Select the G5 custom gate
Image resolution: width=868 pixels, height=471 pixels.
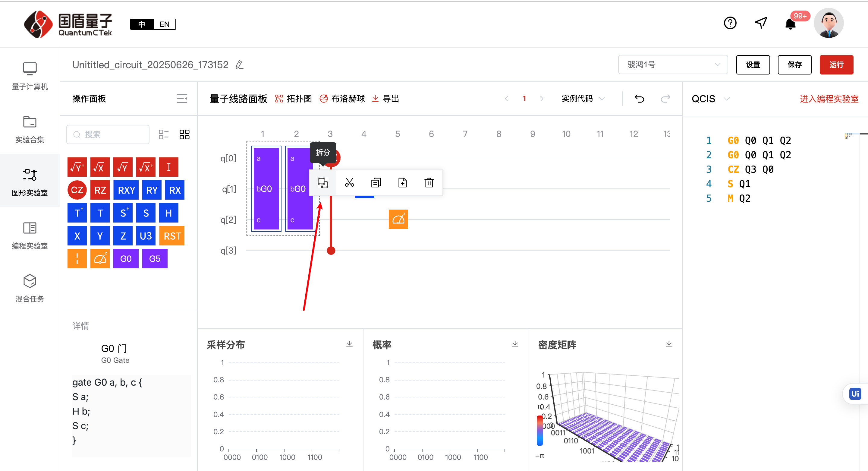click(155, 259)
